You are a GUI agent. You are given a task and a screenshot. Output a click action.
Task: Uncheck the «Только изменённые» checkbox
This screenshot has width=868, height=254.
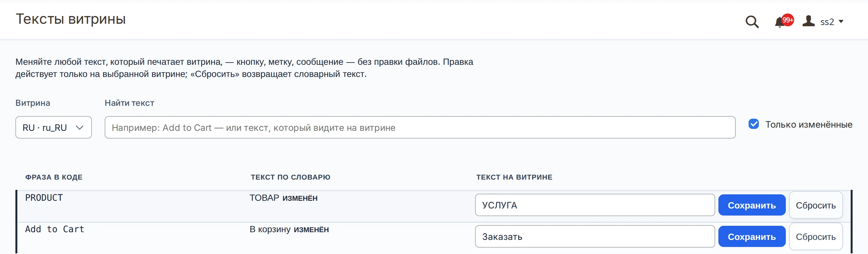(753, 124)
